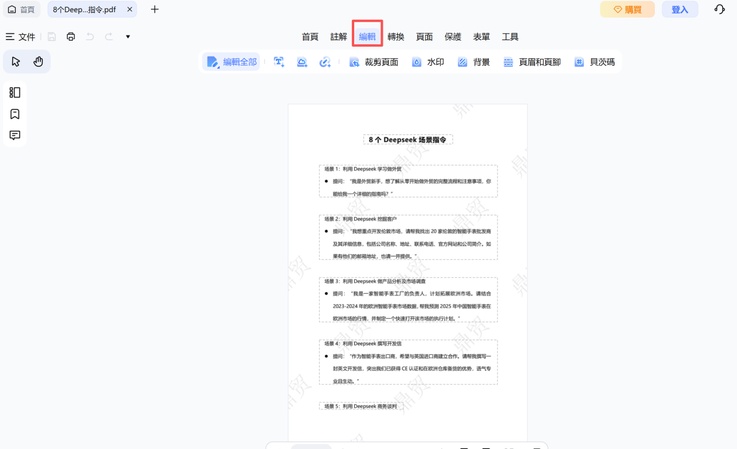737x449 pixels.
Task: Close the 8个Deep...指令.pdf tab
Action: click(x=130, y=9)
